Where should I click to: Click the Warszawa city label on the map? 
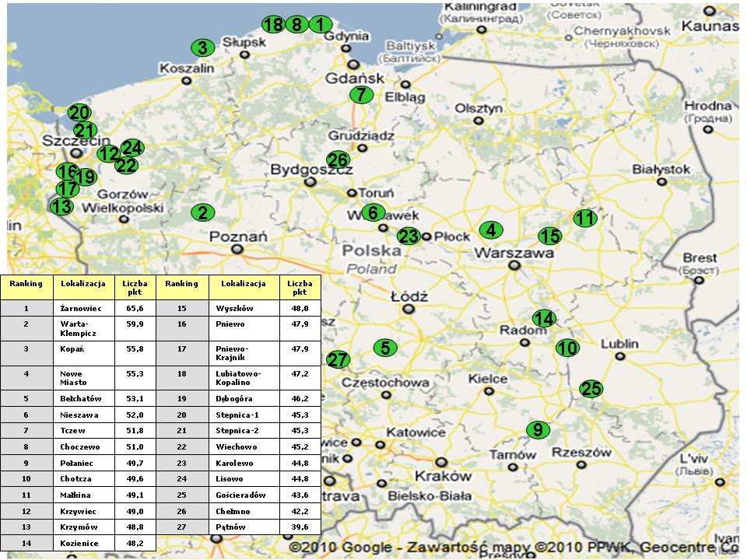tap(514, 254)
